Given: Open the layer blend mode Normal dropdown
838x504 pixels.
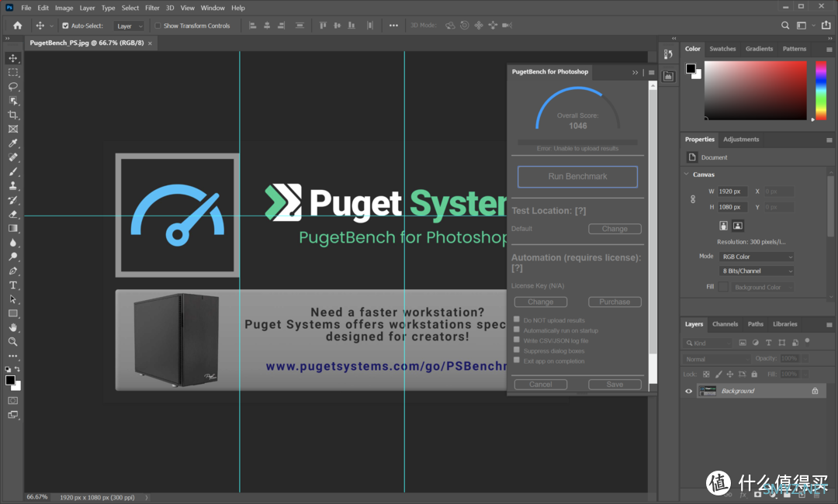Looking at the screenshot, I should point(716,359).
